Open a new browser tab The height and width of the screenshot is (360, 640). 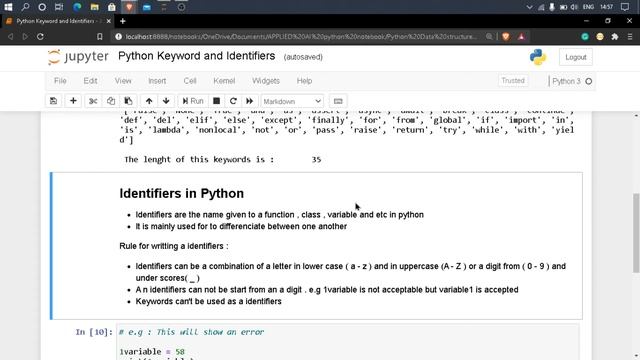[x=123, y=21]
